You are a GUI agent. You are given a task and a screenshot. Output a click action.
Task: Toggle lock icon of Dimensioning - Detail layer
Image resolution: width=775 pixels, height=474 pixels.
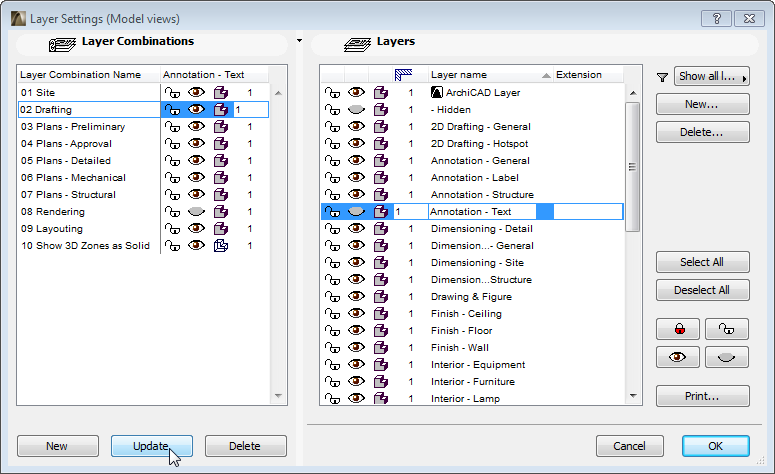pyautogui.click(x=332, y=229)
